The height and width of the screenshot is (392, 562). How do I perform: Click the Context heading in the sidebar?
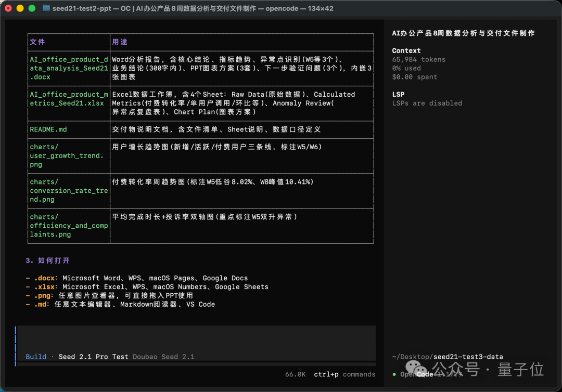click(x=406, y=50)
